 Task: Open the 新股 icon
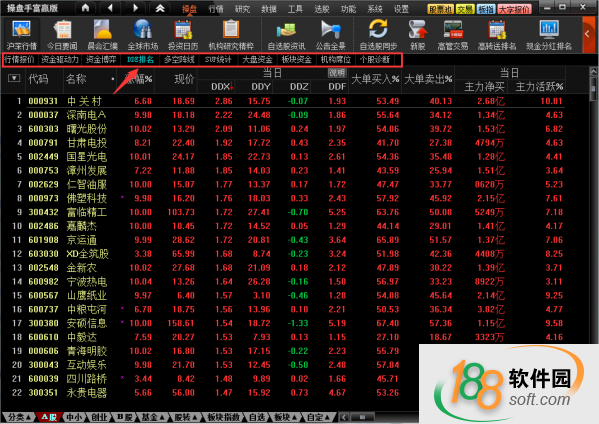tap(418, 35)
